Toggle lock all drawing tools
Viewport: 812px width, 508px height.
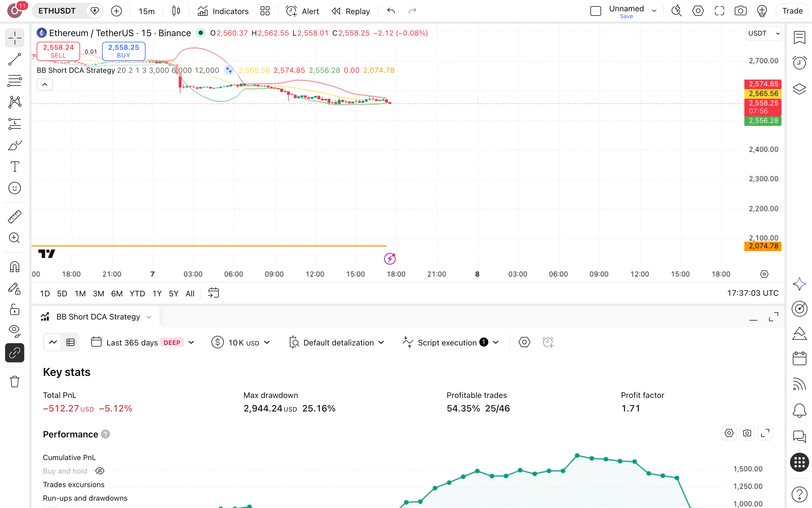pos(14,310)
